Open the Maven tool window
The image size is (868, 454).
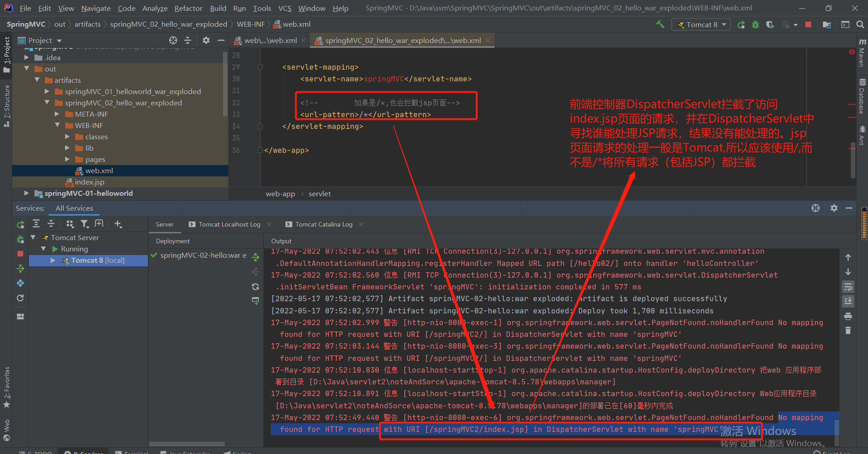(x=862, y=52)
